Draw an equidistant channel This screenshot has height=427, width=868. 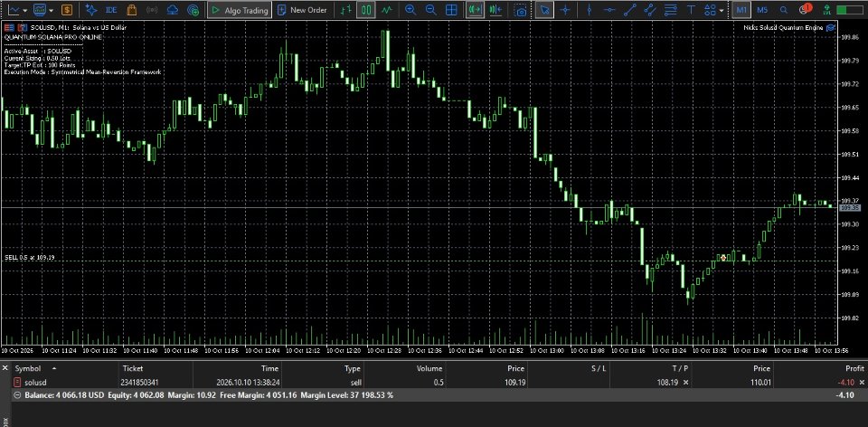point(650,10)
